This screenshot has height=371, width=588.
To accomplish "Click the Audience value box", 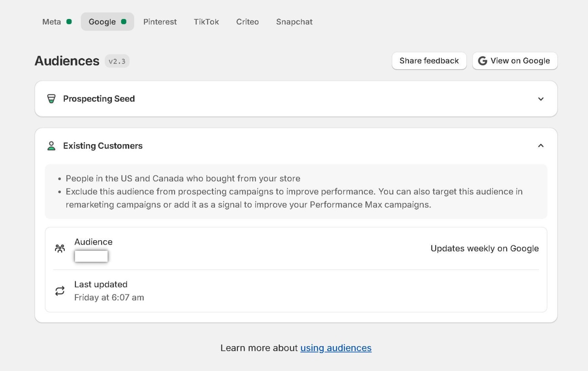I will tap(91, 256).
